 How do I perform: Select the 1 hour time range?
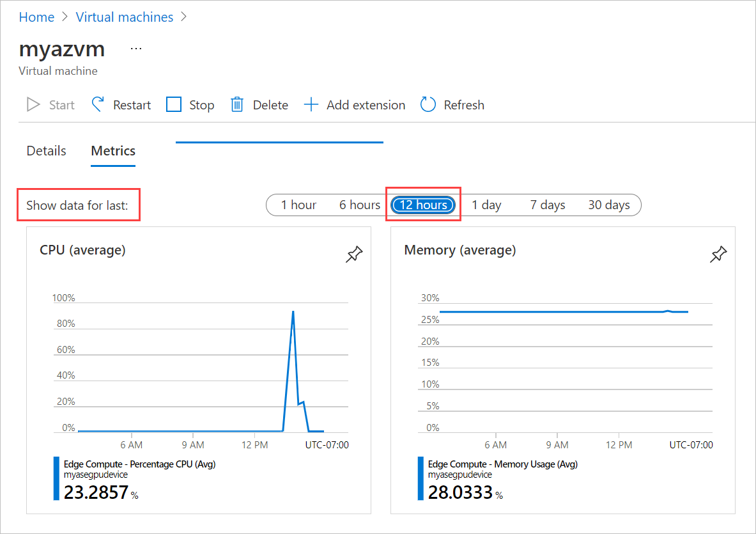point(298,205)
